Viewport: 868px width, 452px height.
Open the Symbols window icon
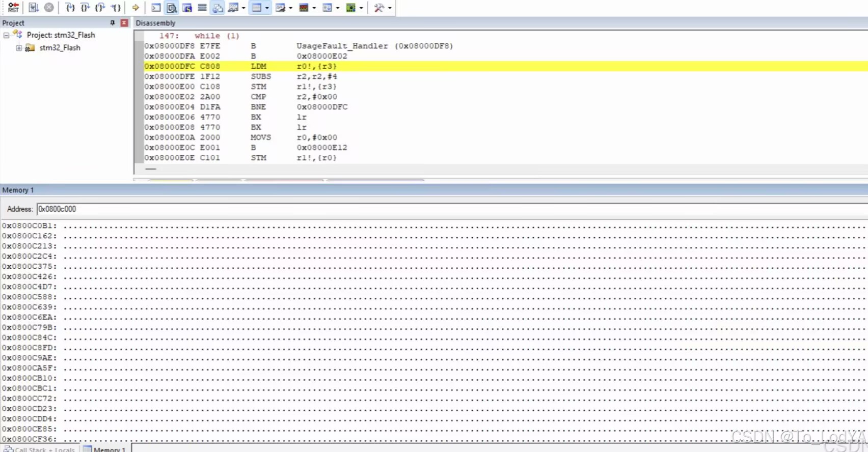coord(187,8)
